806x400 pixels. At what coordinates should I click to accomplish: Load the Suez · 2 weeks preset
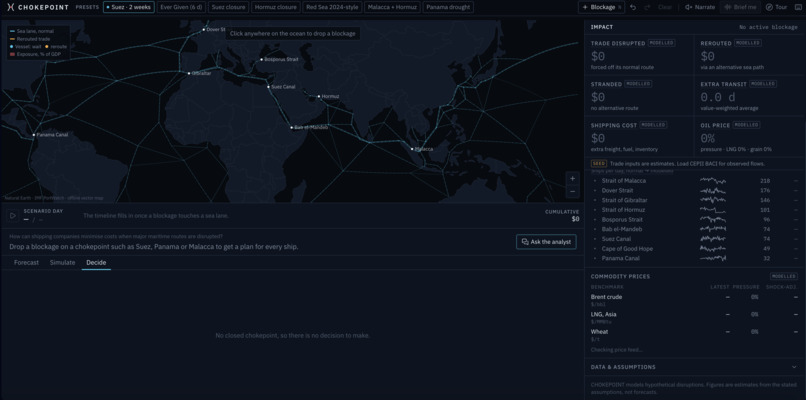point(129,7)
